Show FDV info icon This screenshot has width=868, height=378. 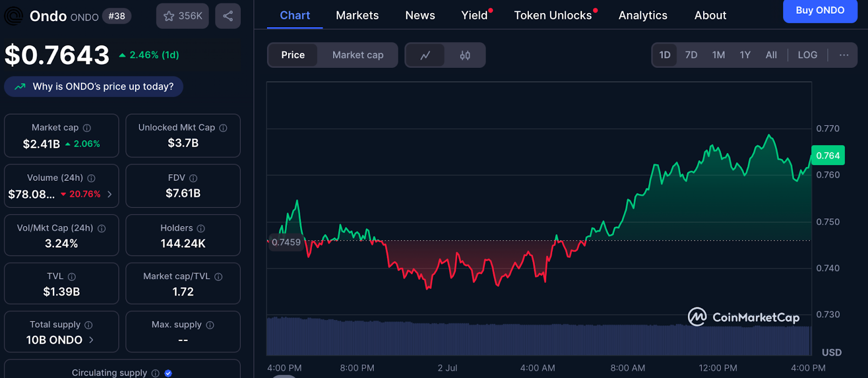(193, 178)
